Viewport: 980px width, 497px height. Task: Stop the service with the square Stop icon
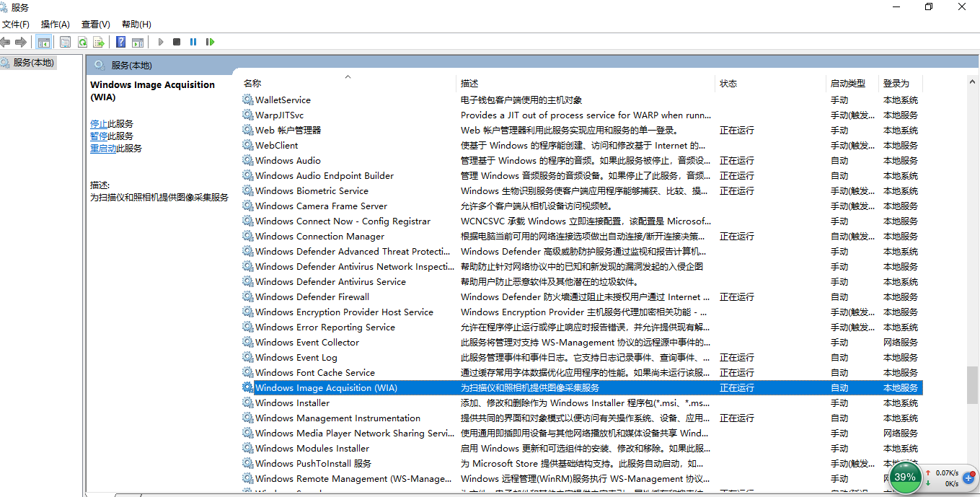[x=177, y=42]
